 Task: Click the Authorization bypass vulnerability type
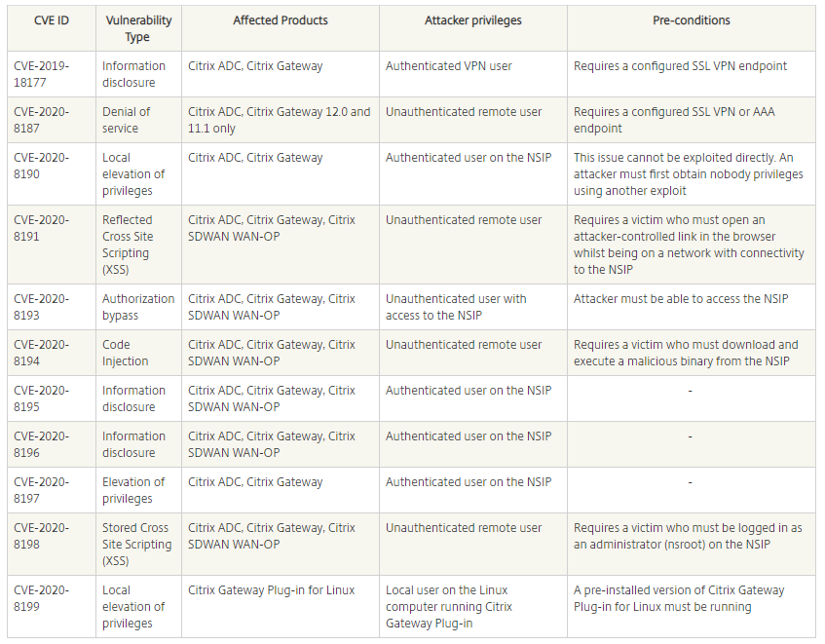tap(138, 307)
